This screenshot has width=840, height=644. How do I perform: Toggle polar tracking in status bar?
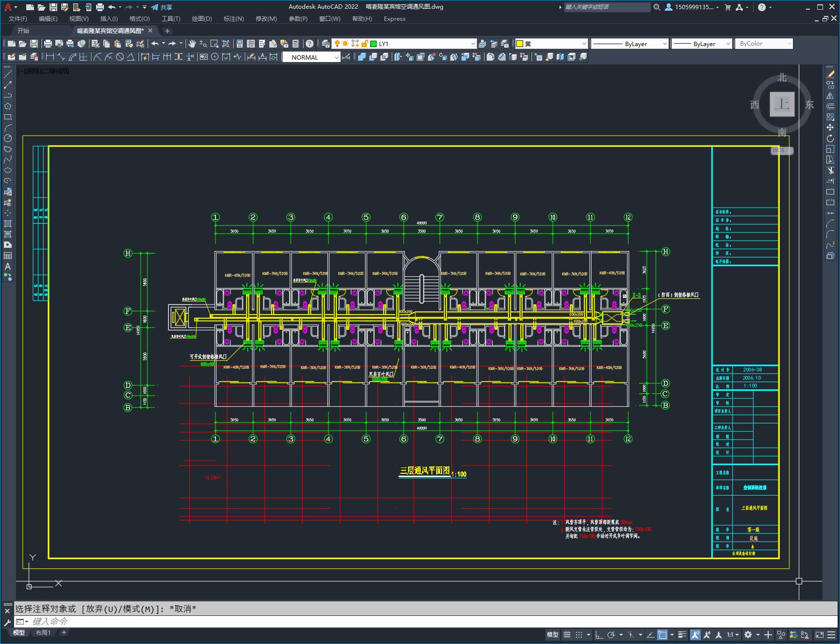[611, 634]
